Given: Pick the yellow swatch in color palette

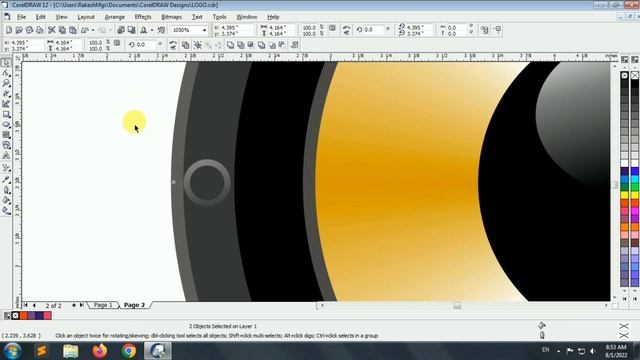Looking at the screenshot, I should tap(624, 195).
